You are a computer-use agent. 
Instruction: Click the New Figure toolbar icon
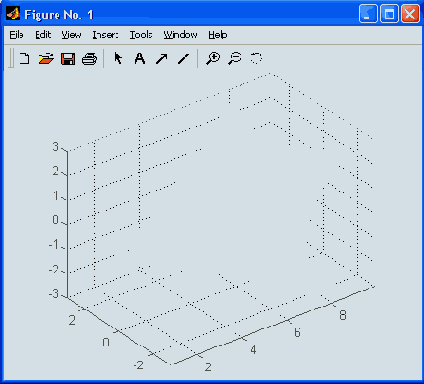point(24,59)
